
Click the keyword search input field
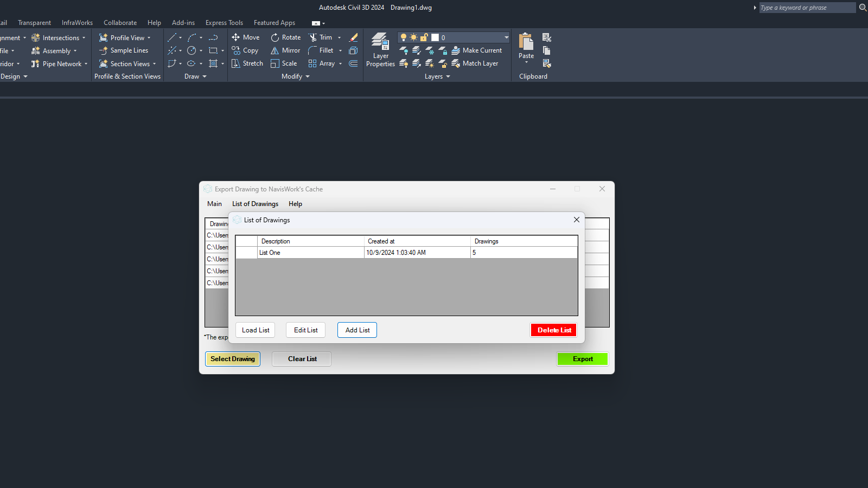[x=807, y=8]
